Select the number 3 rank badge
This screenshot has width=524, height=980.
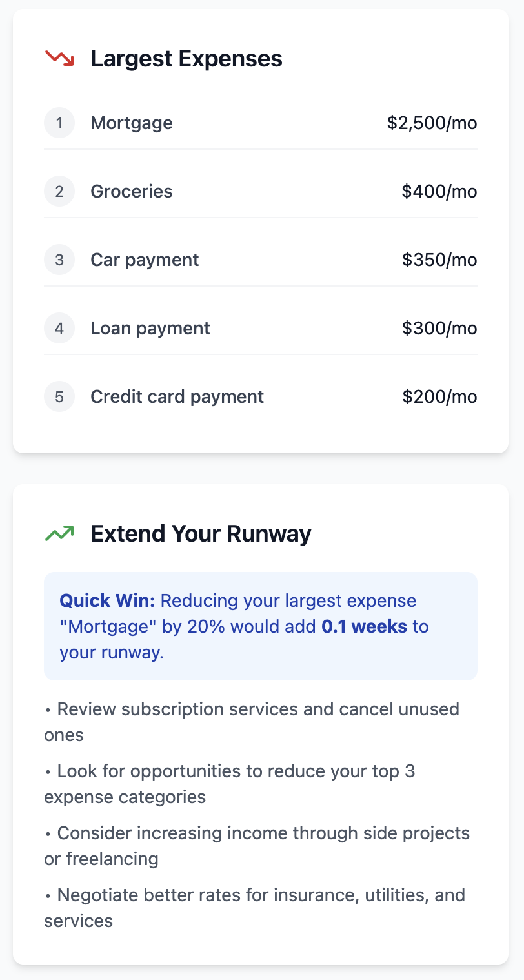coord(59,260)
